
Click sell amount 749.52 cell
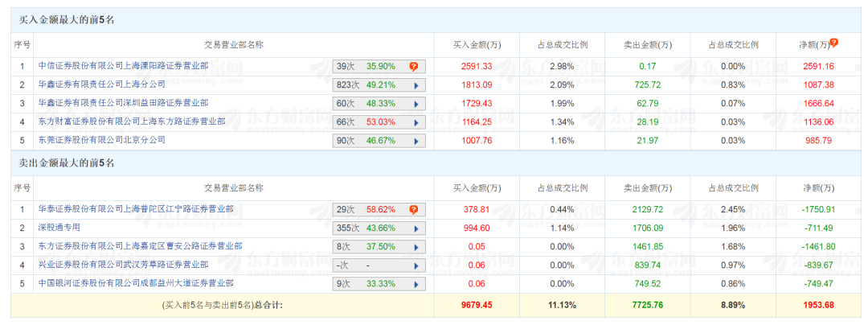646,283
